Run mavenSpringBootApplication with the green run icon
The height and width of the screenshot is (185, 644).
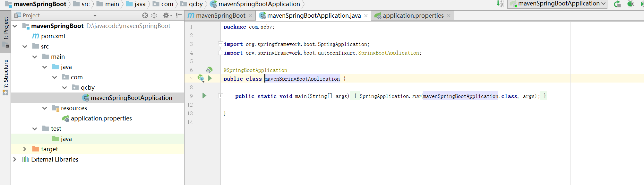click(x=617, y=4)
